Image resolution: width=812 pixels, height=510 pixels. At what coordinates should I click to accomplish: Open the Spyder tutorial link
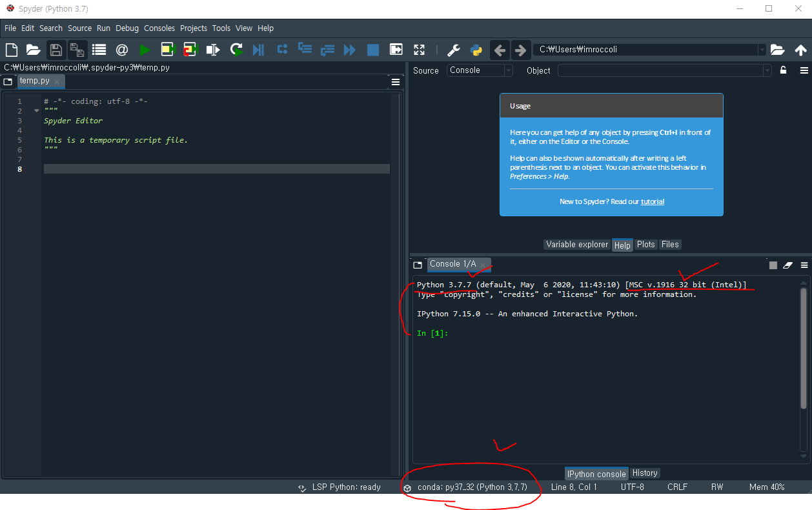653,201
